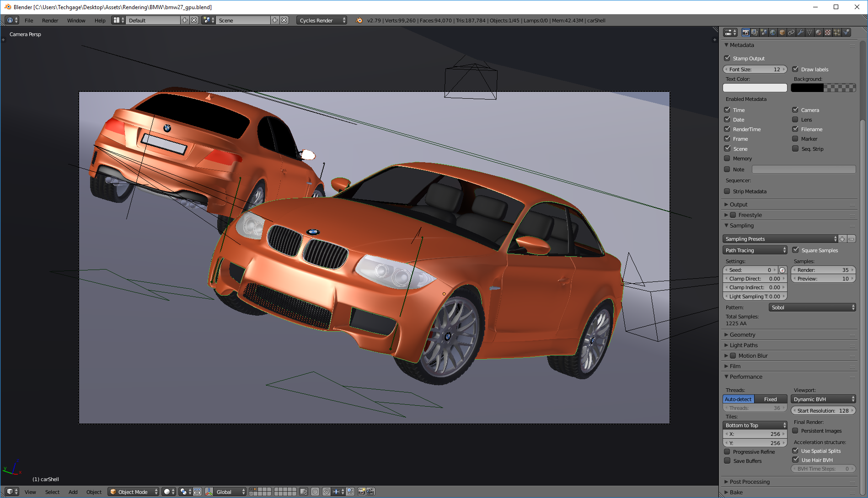Image resolution: width=868 pixels, height=498 pixels.
Task: Open the Bottom to Top tile order dropdown
Action: (x=755, y=425)
